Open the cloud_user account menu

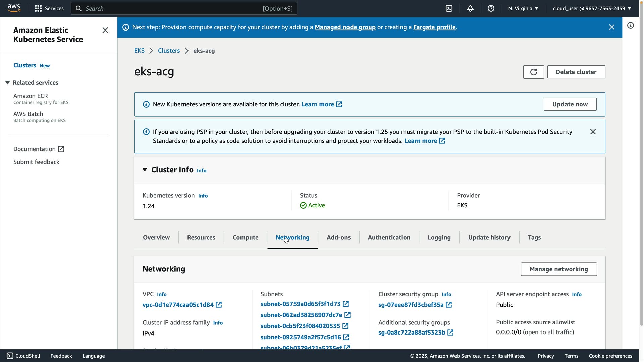point(592,8)
